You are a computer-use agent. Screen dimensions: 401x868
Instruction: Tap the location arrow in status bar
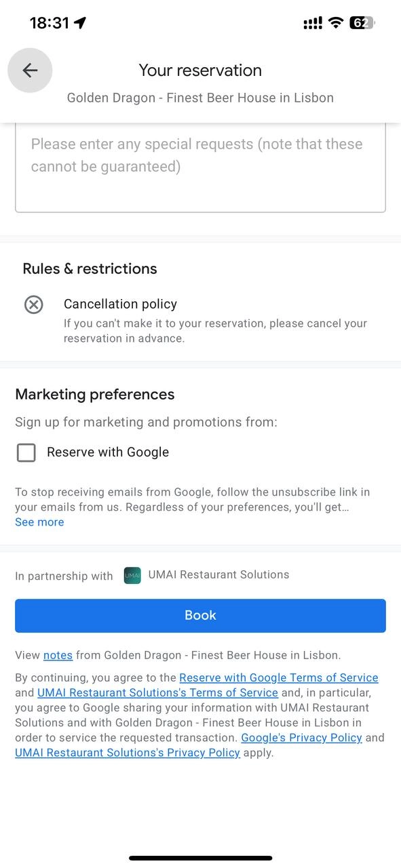80,23
